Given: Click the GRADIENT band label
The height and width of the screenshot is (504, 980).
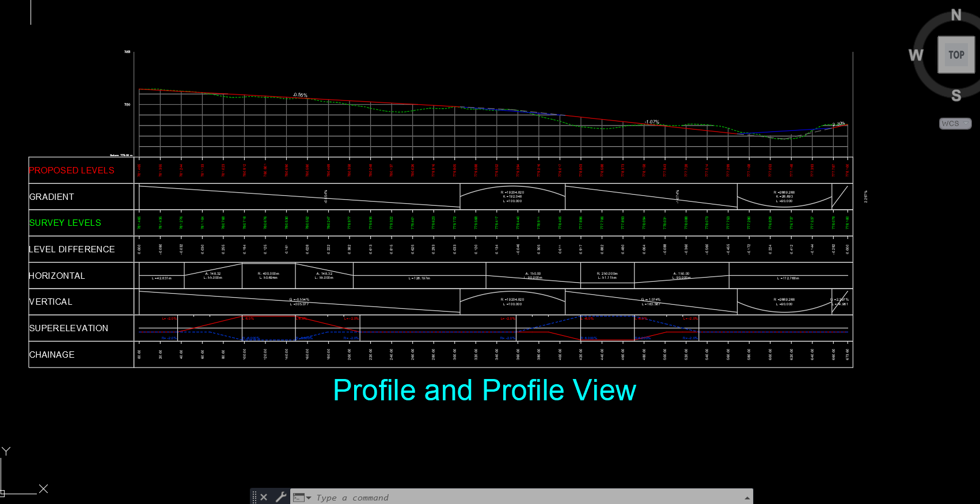Looking at the screenshot, I should [x=52, y=197].
